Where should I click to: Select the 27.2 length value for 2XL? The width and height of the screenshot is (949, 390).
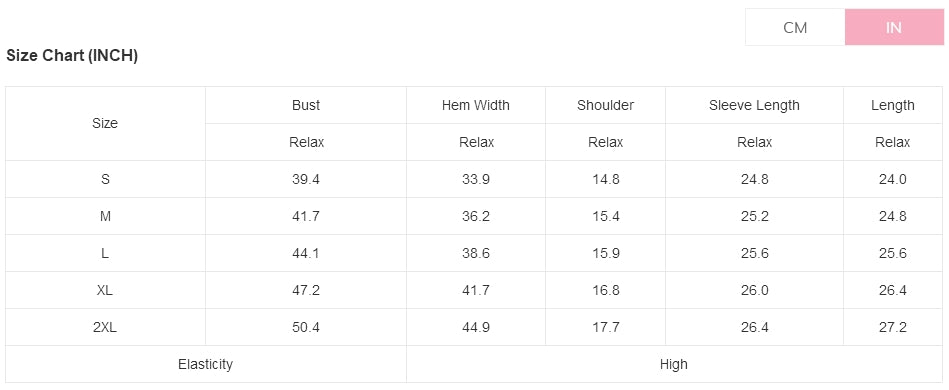coord(893,327)
